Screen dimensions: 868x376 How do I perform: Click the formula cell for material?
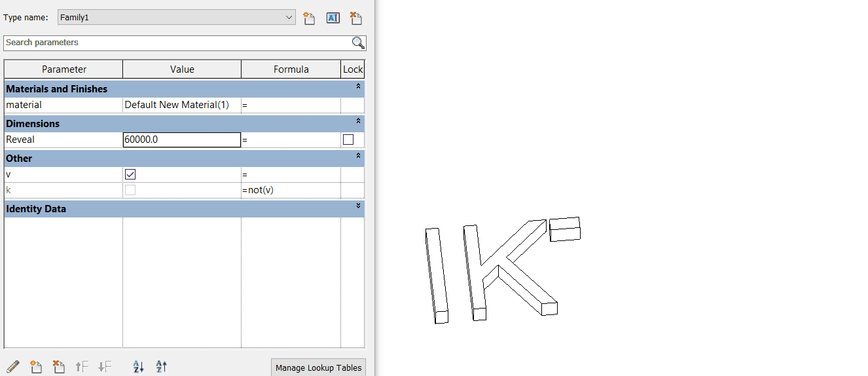[291, 105]
